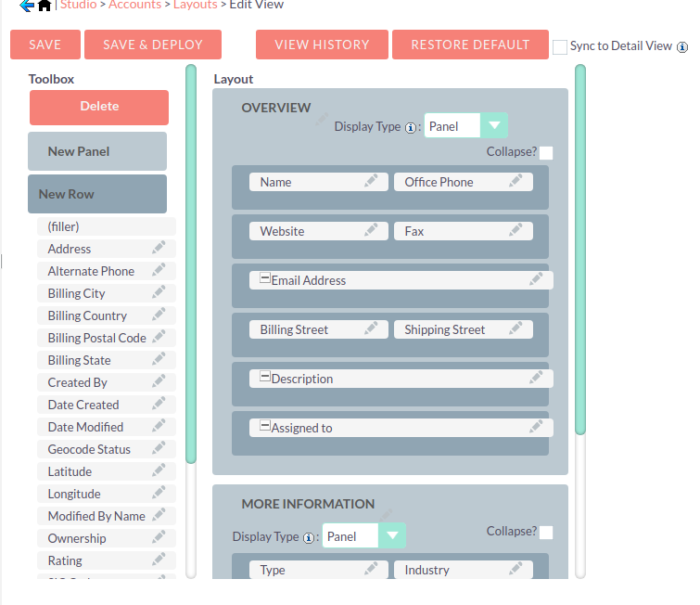This screenshot has width=700, height=605.
Task: Click the minus icon on Description field
Action: [x=264, y=378]
